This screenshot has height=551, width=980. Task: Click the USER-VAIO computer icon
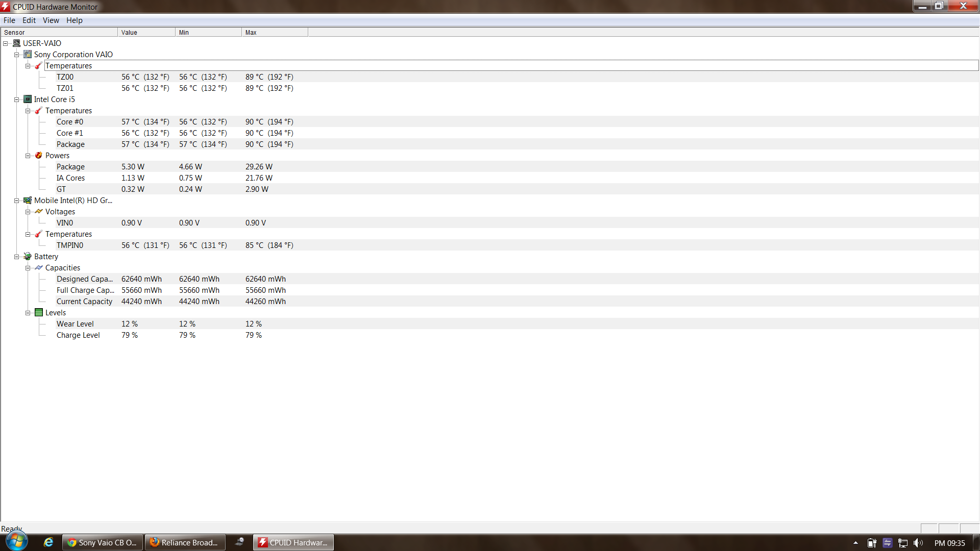pyautogui.click(x=16, y=43)
